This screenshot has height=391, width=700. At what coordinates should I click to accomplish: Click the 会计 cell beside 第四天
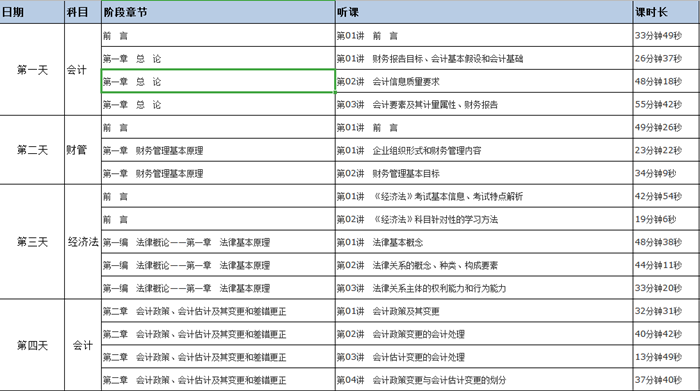[83, 345]
